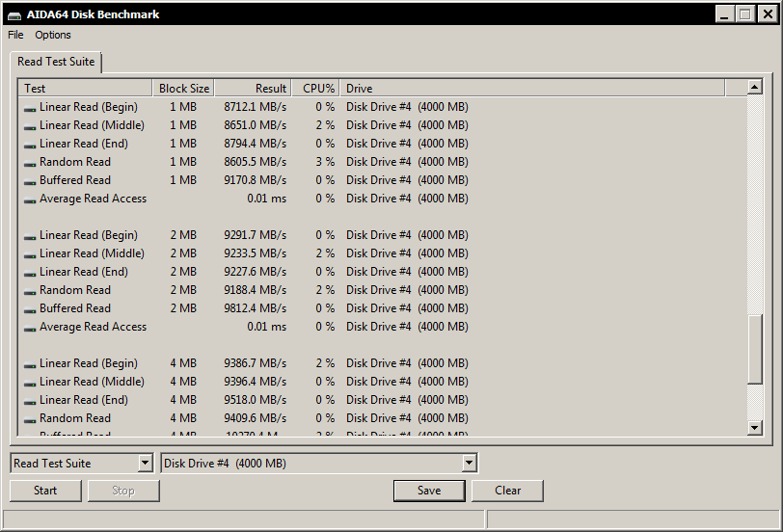Click the disk icon of 1 MB Random Read row
783x532 pixels.
pyautogui.click(x=30, y=163)
